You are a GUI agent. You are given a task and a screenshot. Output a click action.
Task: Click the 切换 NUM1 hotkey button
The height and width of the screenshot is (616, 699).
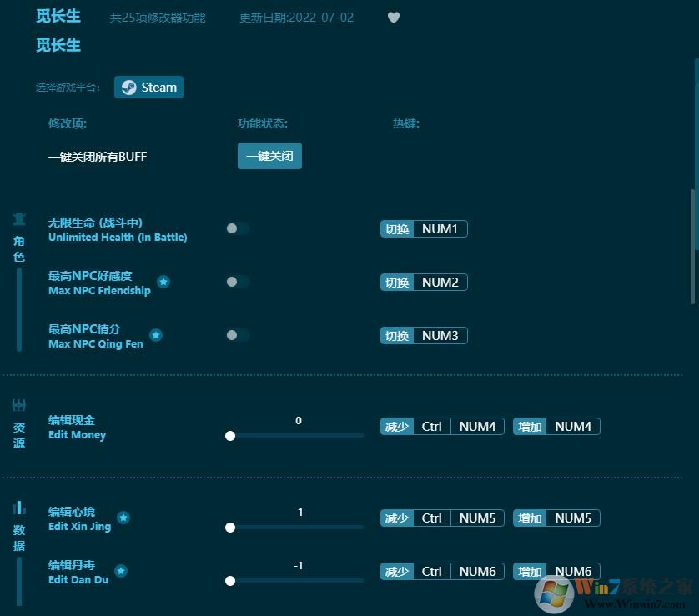[423, 228]
